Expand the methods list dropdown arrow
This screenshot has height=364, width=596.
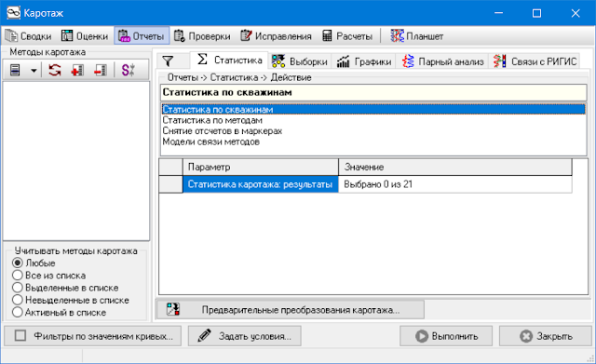(34, 71)
